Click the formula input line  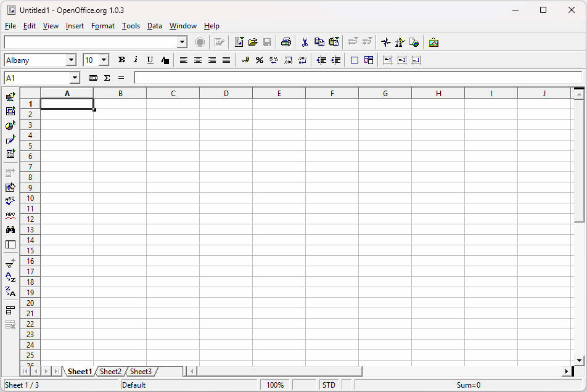pos(358,78)
